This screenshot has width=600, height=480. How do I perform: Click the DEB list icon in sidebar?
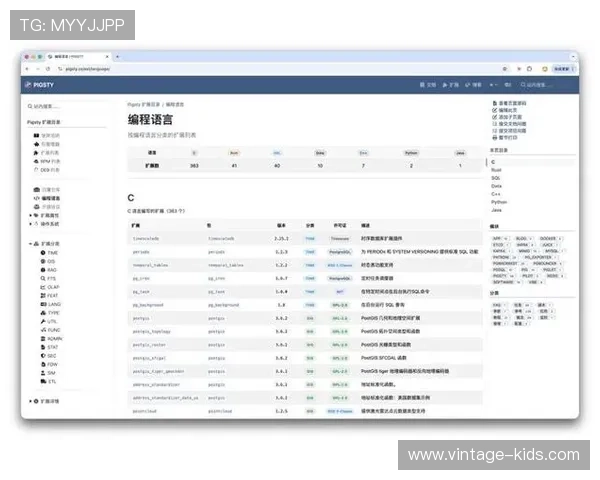pyautogui.click(x=36, y=170)
